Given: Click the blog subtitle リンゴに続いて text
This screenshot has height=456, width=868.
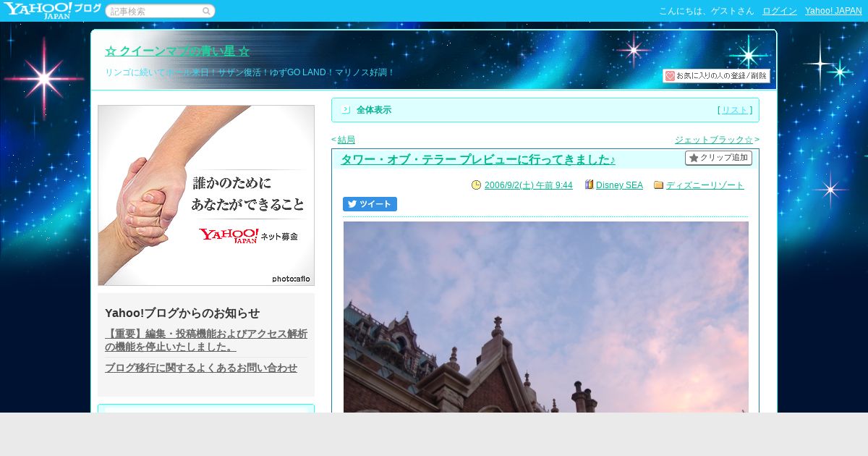Looking at the screenshot, I should point(250,72).
